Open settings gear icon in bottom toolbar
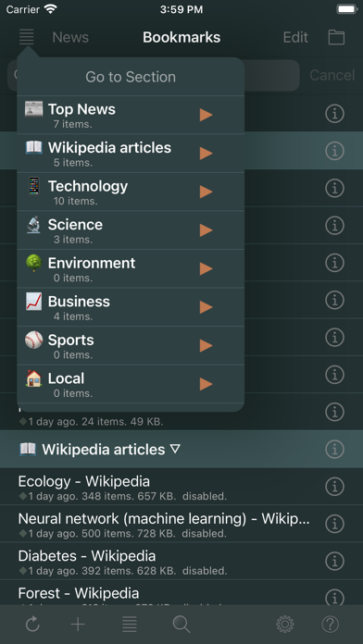This screenshot has height=644, width=363. coord(285,625)
